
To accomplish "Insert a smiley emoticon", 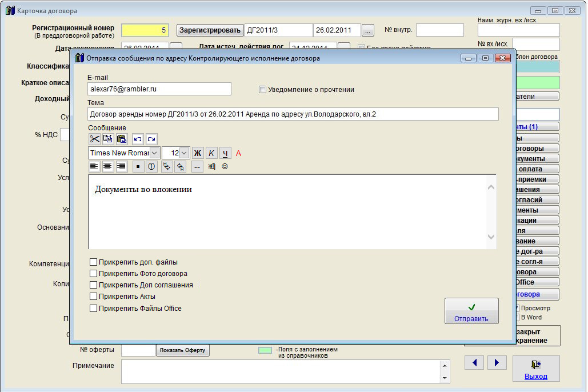I will click(225, 166).
